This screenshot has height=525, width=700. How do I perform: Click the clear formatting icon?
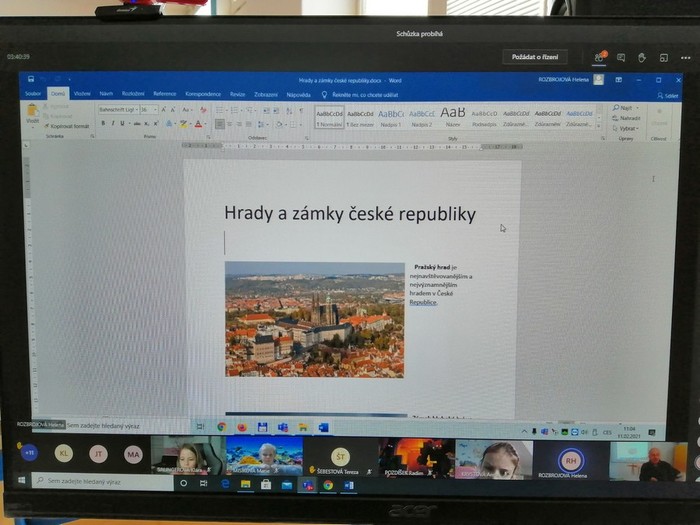(x=203, y=110)
